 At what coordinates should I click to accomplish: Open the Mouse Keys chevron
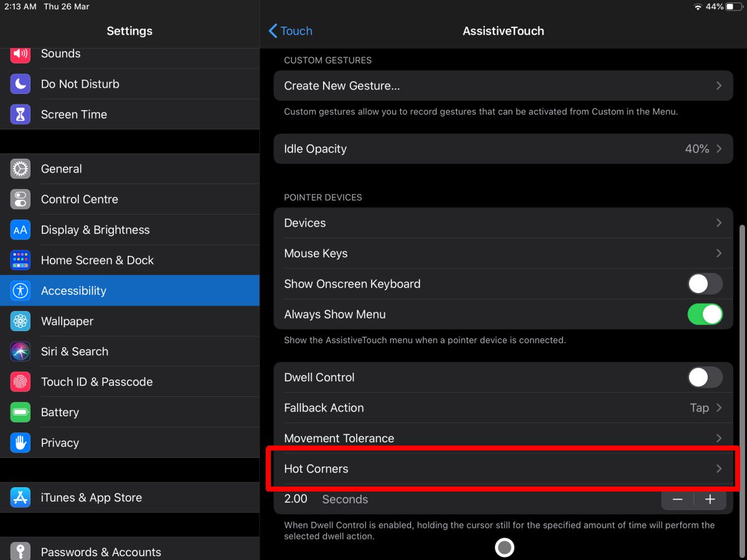tap(719, 253)
